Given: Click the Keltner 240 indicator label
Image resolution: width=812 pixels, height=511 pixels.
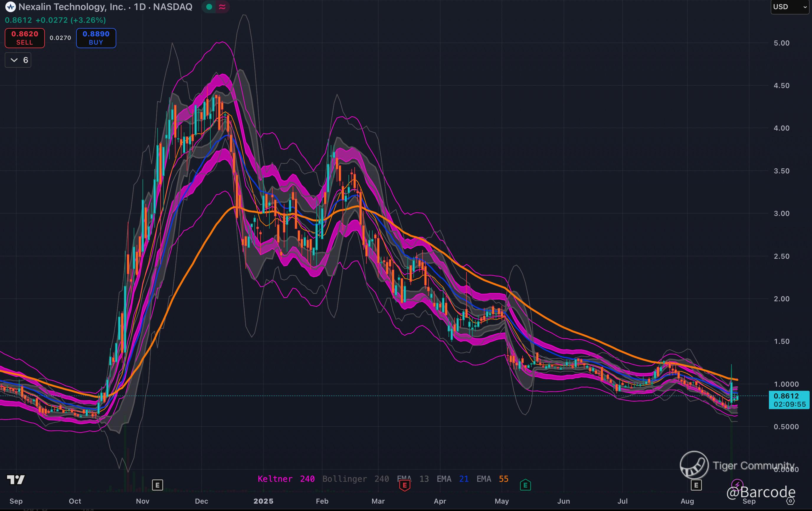Looking at the screenshot, I should point(286,479).
